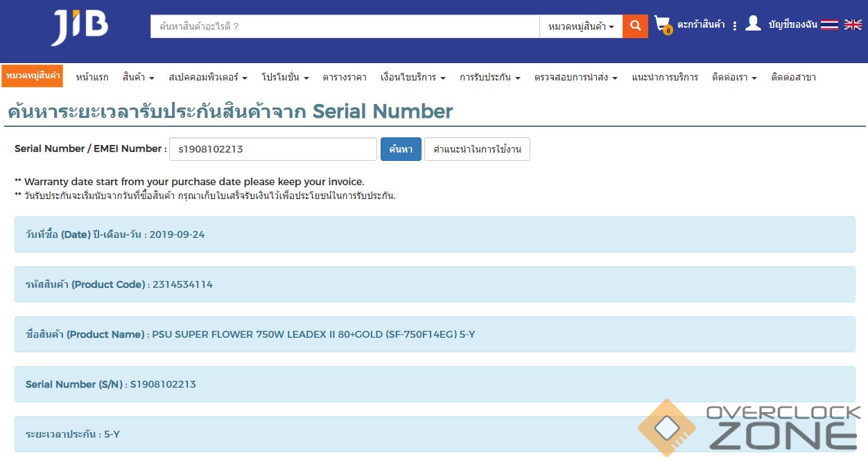Screen dimensions: 868x464
Task: Click the Serial Number search page heading
Action: pyautogui.click(x=230, y=112)
